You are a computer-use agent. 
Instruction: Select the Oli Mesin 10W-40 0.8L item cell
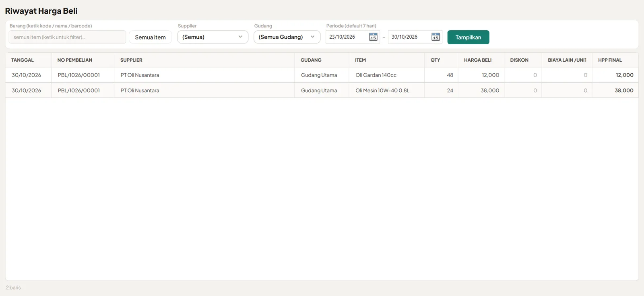point(386,90)
